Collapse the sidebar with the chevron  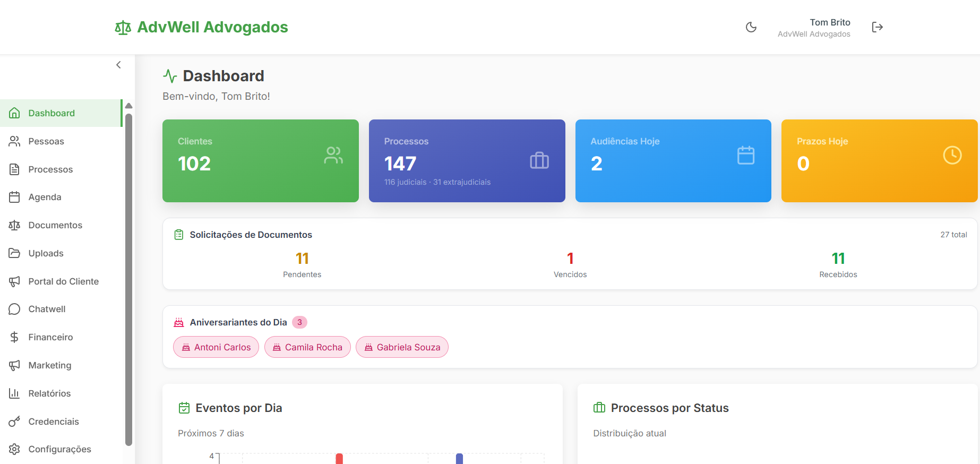tap(118, 65)
